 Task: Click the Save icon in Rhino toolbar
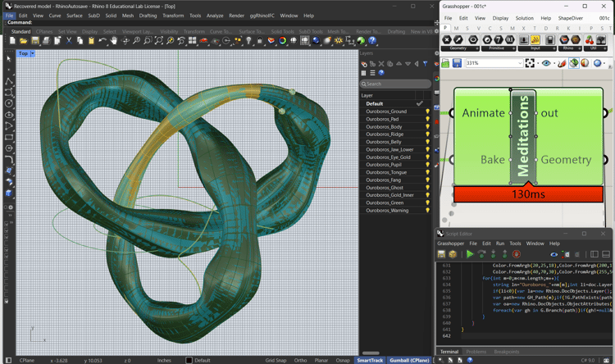tap(35, 40)
